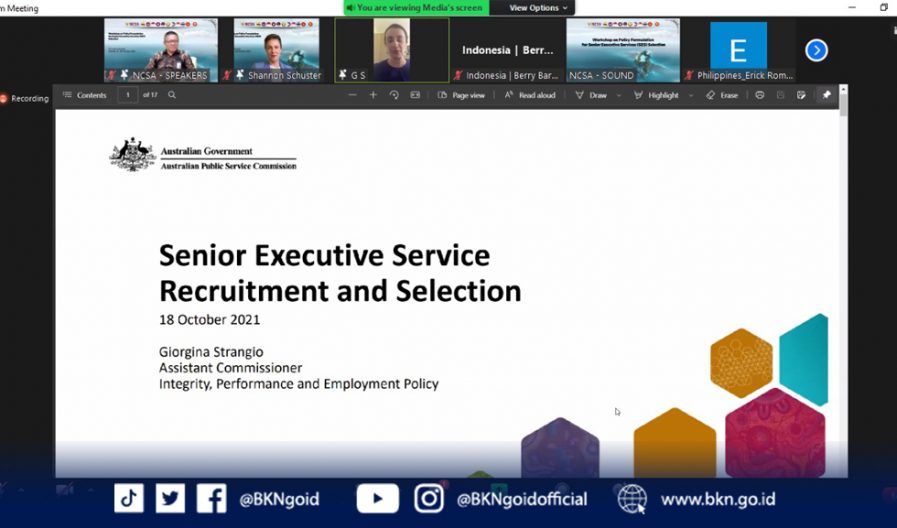Expand the Draw tool options arrow

point(619,95)
